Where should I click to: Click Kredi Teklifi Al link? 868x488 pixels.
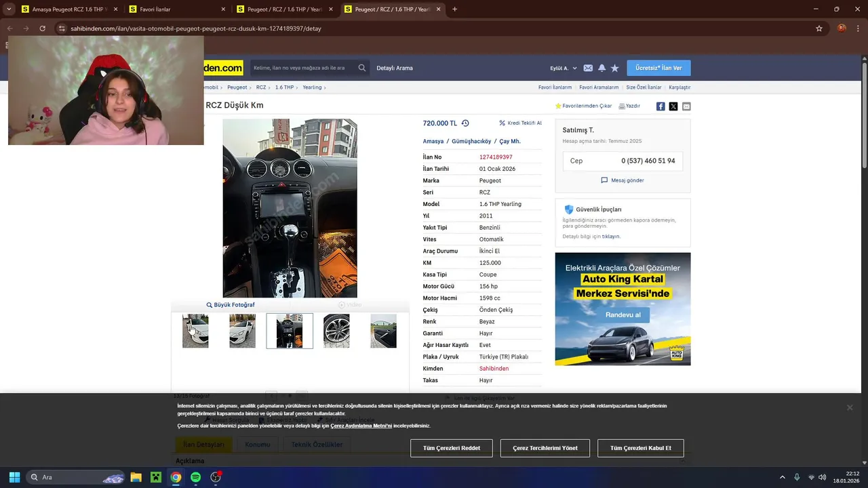coord(520,123)
